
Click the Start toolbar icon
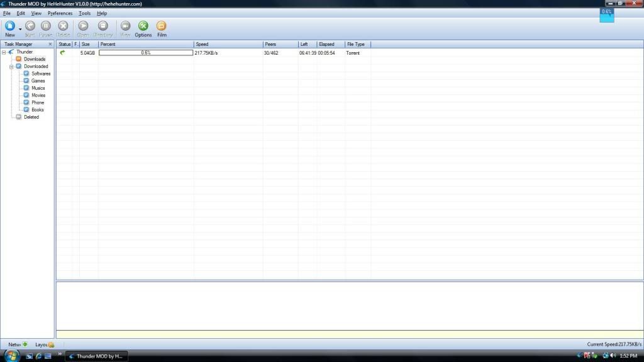(x=30, y=26)
